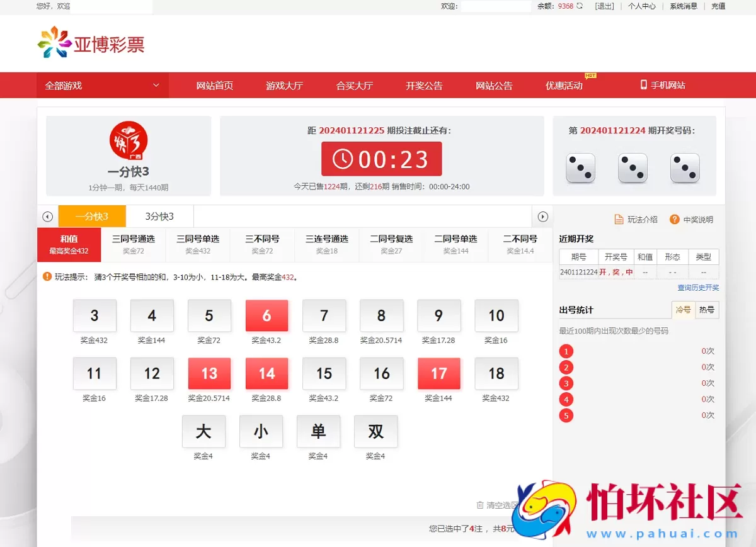Switch to the 3分快3 tab

[x=159, y=216]
